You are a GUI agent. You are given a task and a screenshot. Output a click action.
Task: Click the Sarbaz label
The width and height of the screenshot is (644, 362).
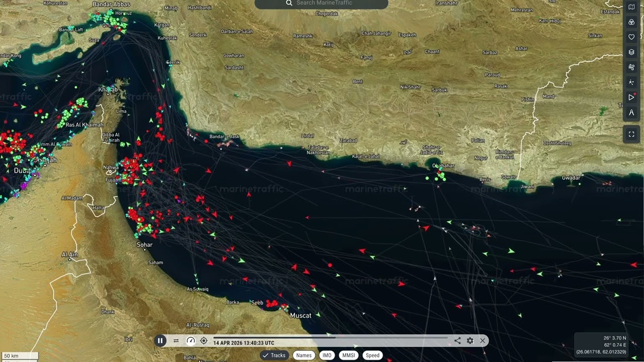[x=490, y=53]
